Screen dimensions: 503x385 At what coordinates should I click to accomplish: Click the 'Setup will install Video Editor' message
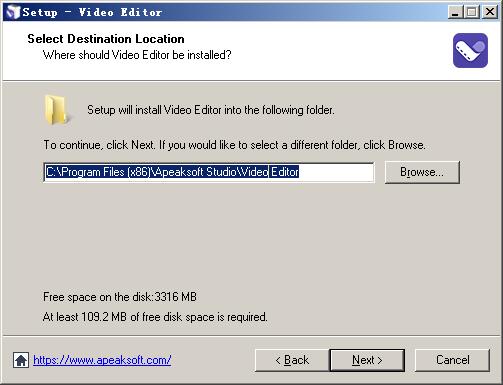point(211,110)
